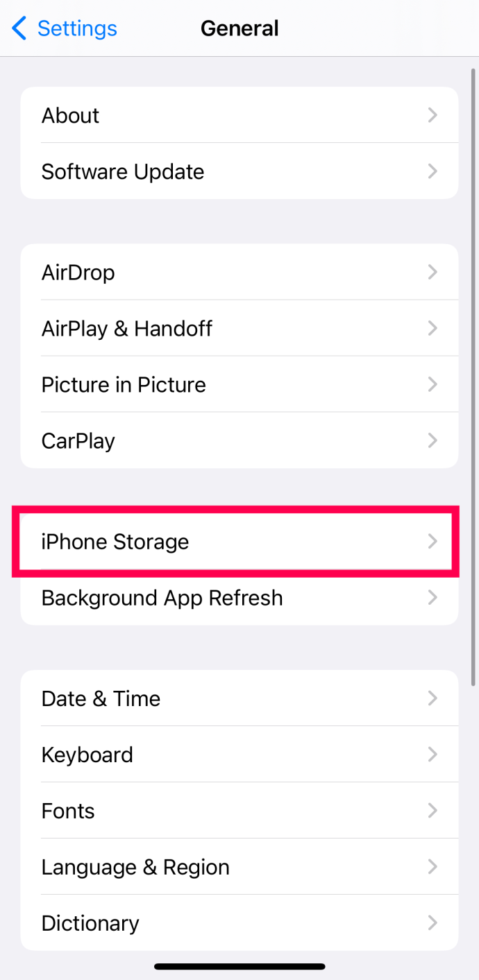Open Keyboard settings
Viewport: 479px width, 980px height.
pos(239,755)
